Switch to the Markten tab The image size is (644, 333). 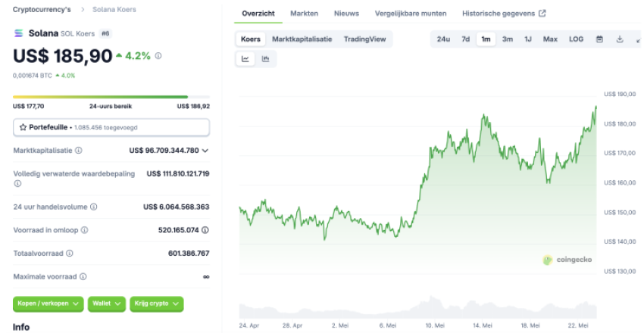tap(304, 14)
